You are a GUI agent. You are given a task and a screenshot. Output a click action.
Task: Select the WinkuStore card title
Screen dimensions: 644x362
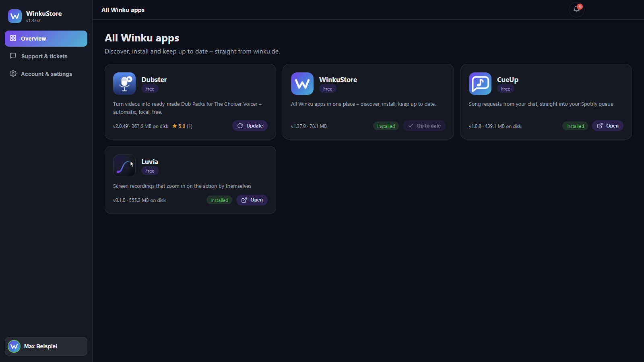(x=338, y=80)
